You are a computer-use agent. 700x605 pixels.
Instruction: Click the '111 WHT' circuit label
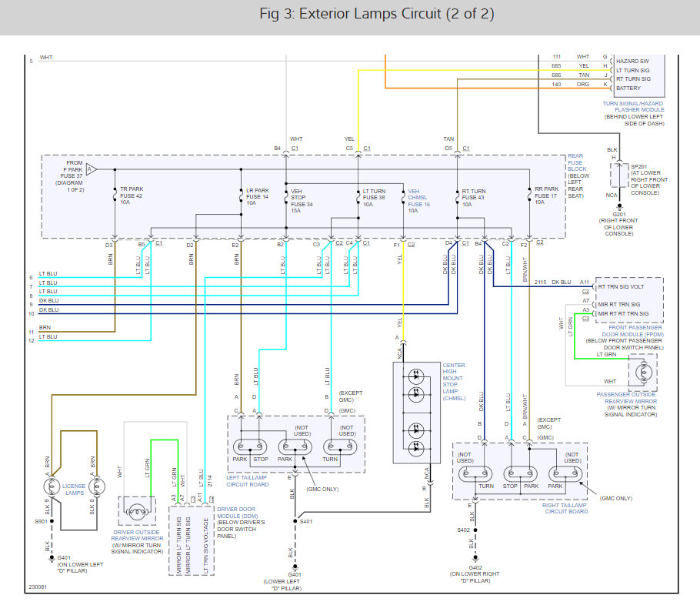571,57
